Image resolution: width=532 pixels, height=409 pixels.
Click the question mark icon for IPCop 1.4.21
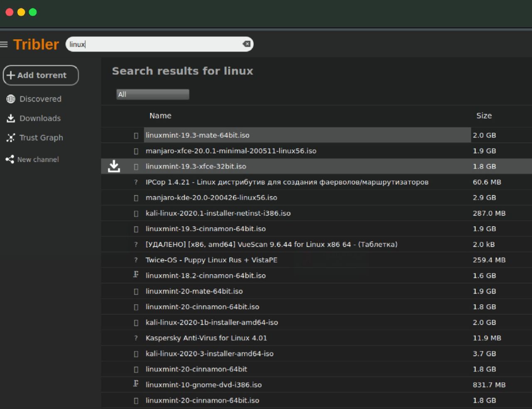point(136,182)
